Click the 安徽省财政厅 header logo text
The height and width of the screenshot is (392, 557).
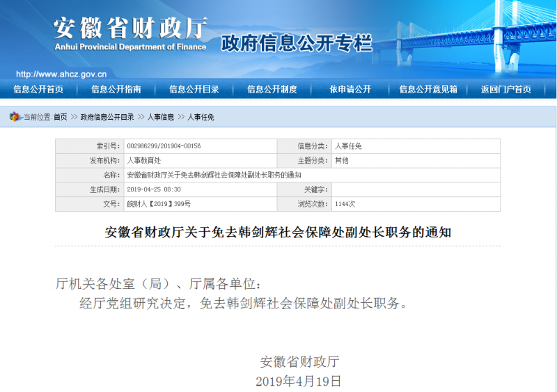click(131, 29)
